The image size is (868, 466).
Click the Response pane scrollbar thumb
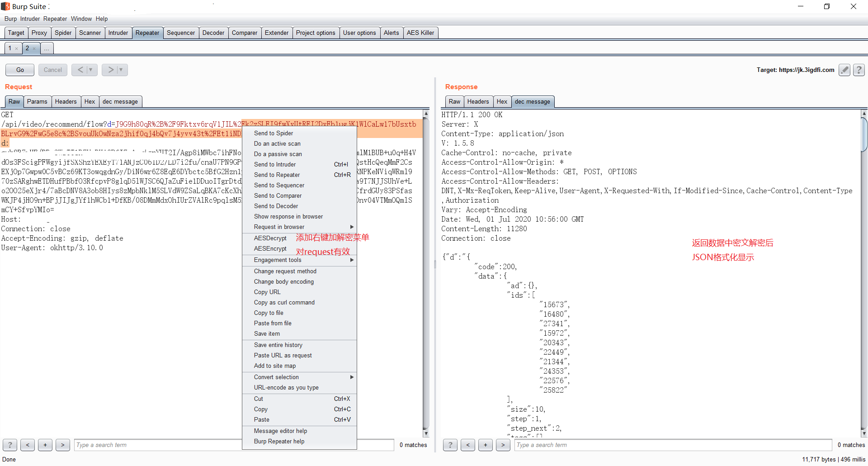click(864, 134)
